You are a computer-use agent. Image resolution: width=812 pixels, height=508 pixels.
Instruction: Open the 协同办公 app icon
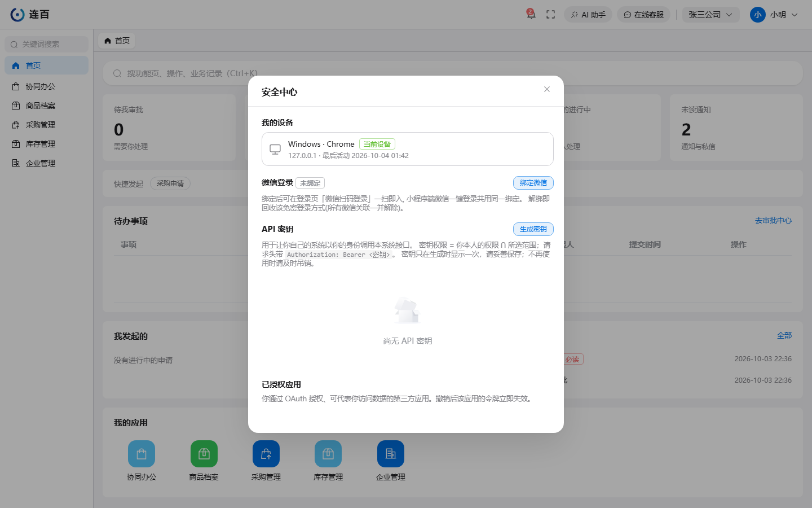(x=142, y=454)
